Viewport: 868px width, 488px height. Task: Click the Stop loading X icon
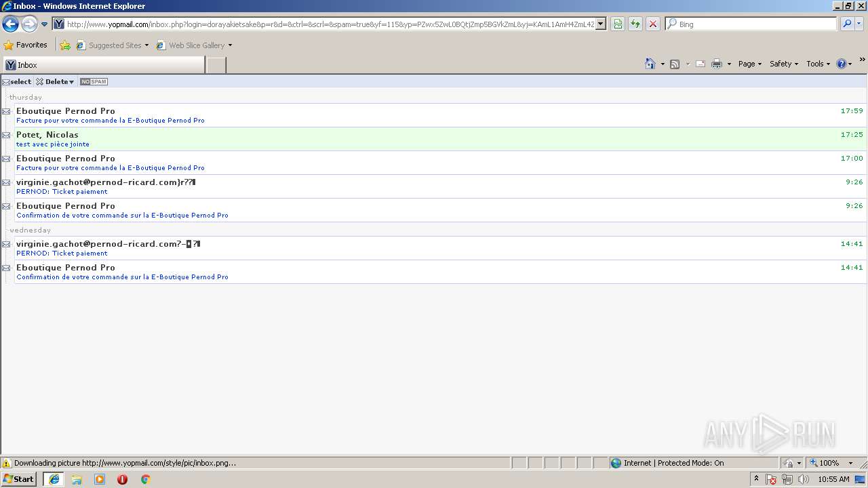click(653, 24)
